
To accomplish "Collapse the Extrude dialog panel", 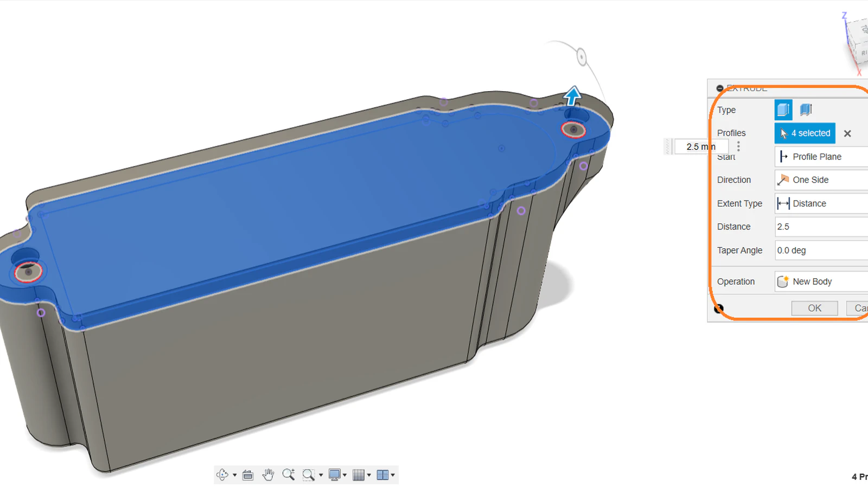I will coord(720,88).
